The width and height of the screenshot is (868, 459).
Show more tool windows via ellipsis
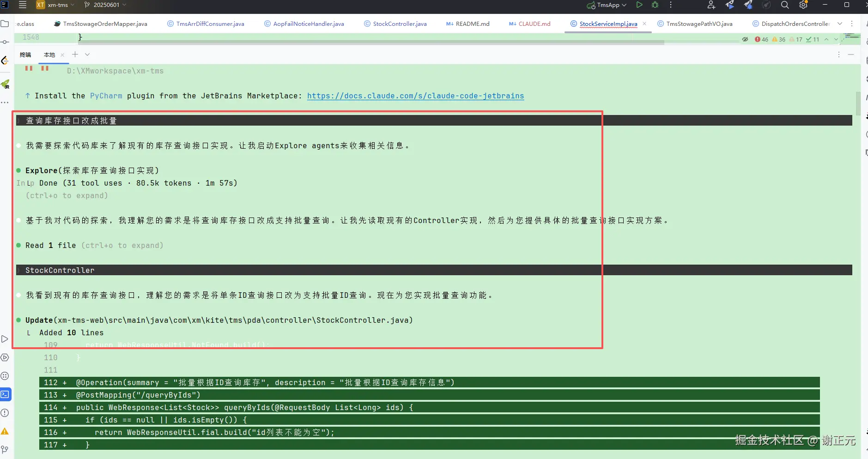[5, 103]
